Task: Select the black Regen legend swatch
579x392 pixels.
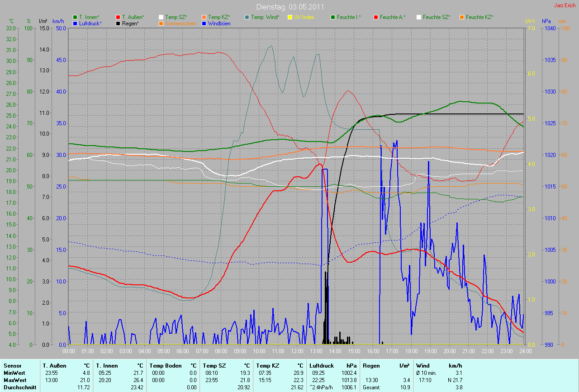Action: point(119,23)
